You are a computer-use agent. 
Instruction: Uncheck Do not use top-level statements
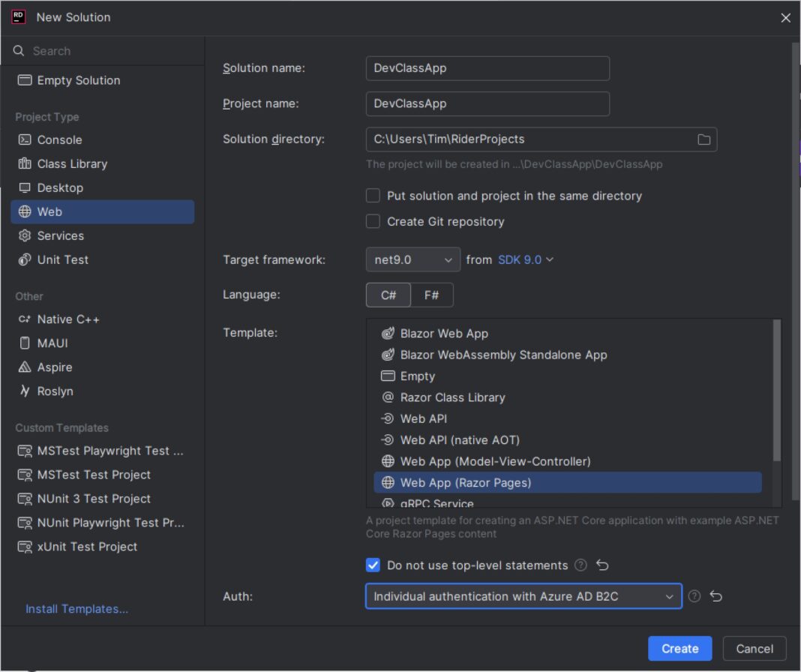[373, 565]
